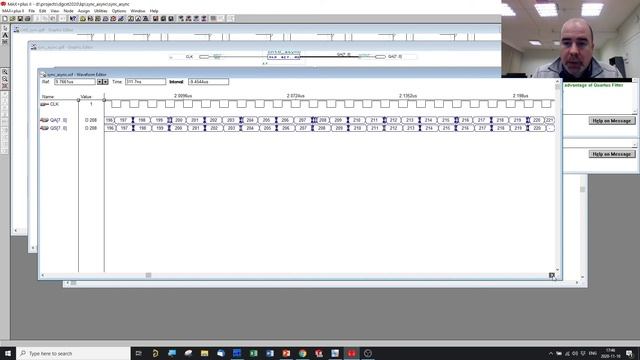Screen dimensions: 640x360
Task: Launch the Compiler from the toolbar
Action: click(98, 19)
